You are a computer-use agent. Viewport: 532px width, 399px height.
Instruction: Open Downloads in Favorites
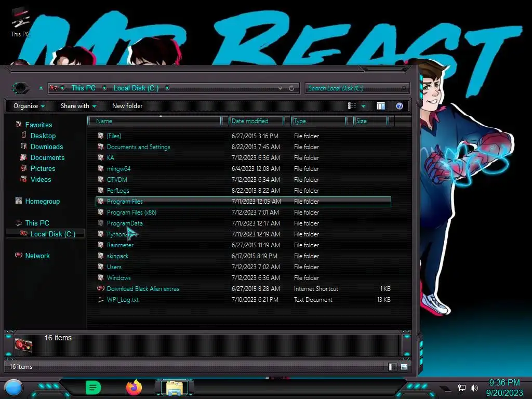click(47, 147)
